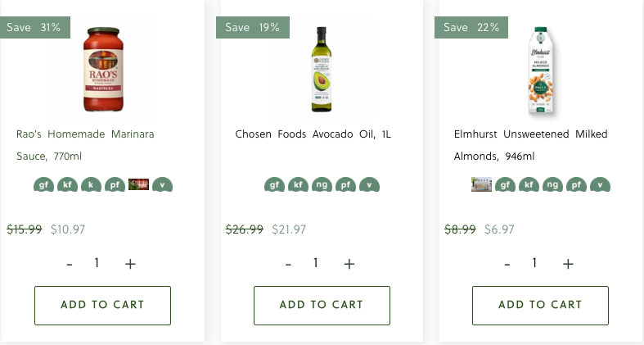
Task: Click the 'ng' badge under Chosen Foods Avocado Oil
Action: click(322, 185)
